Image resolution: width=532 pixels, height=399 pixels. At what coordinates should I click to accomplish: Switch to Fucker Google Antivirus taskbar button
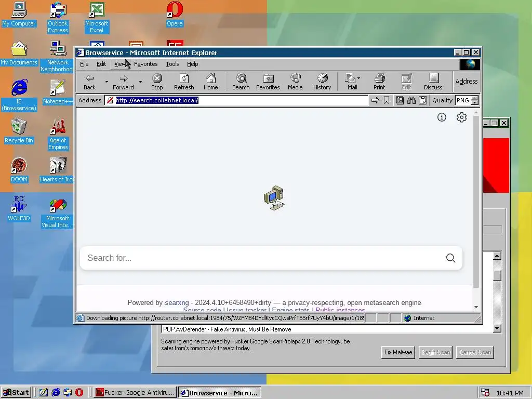(x=135, y=393)
